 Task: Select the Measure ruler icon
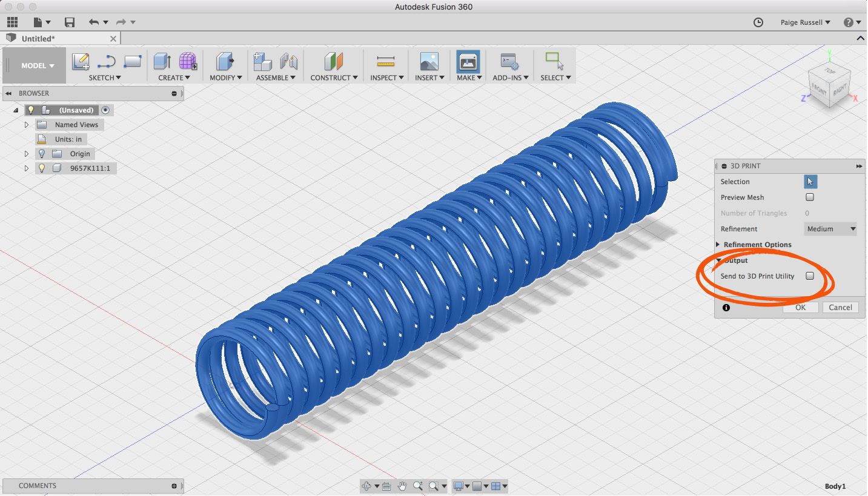tap(385, 62)
